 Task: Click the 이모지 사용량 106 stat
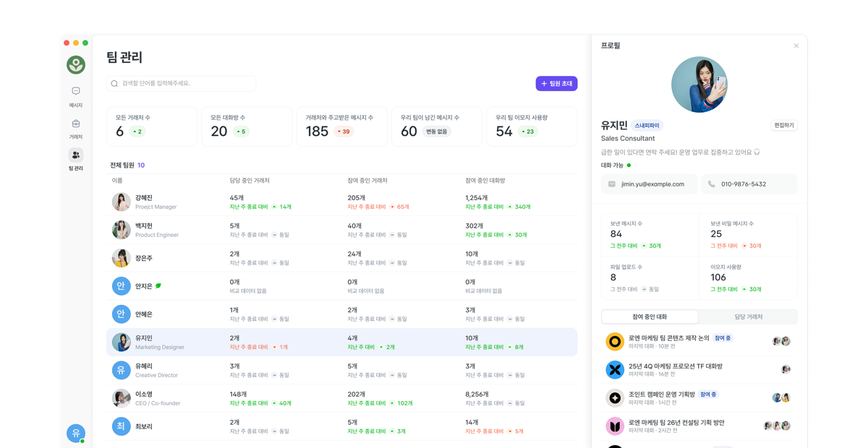click(749, 278)
